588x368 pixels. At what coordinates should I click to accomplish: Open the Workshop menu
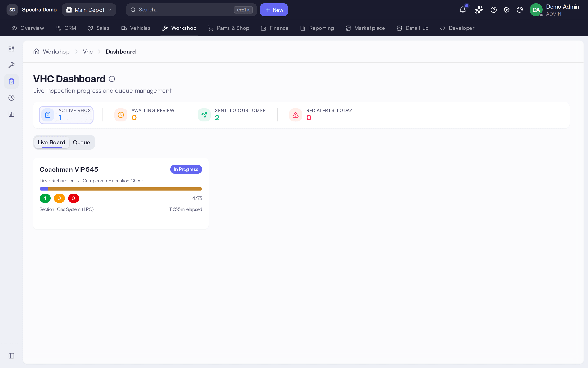(x=179, y=28)
